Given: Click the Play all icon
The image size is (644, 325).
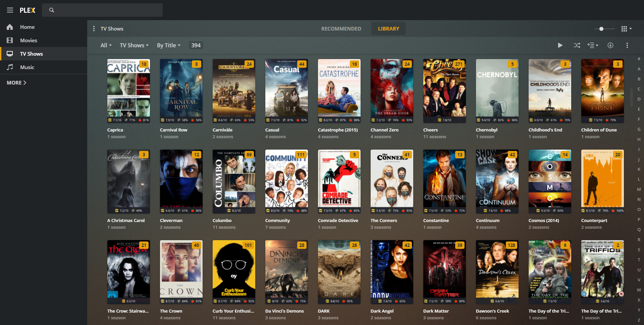Looking at the screenshot, I should (x=560, y=45).
